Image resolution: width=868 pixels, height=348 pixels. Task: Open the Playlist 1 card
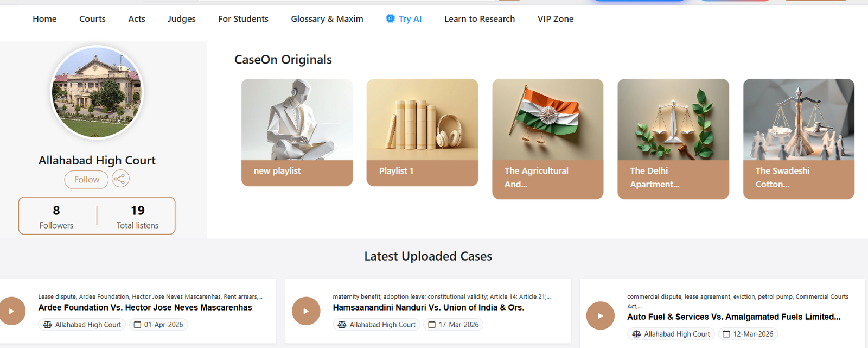[x=422, y=132]
